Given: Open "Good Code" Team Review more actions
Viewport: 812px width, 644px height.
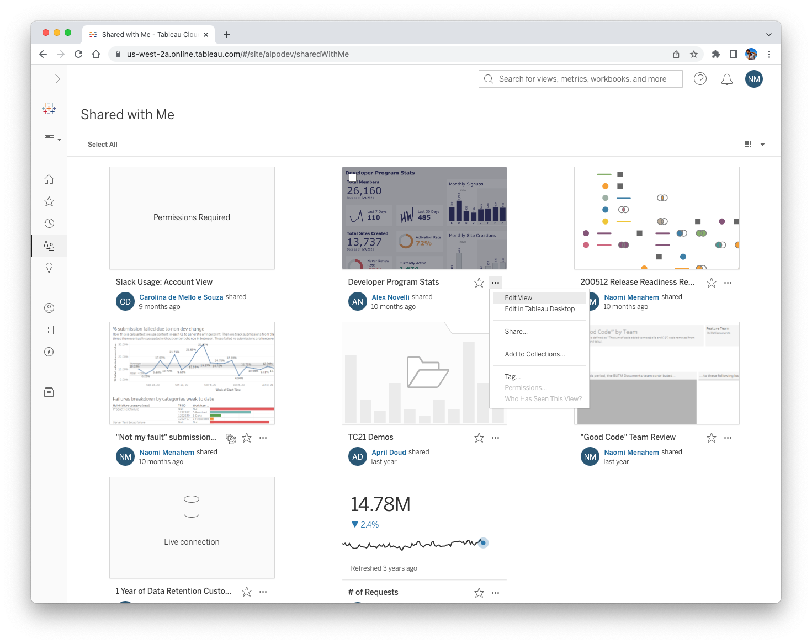Looking at the screenshot, I should pyautogui.click(x=728, y=438).
